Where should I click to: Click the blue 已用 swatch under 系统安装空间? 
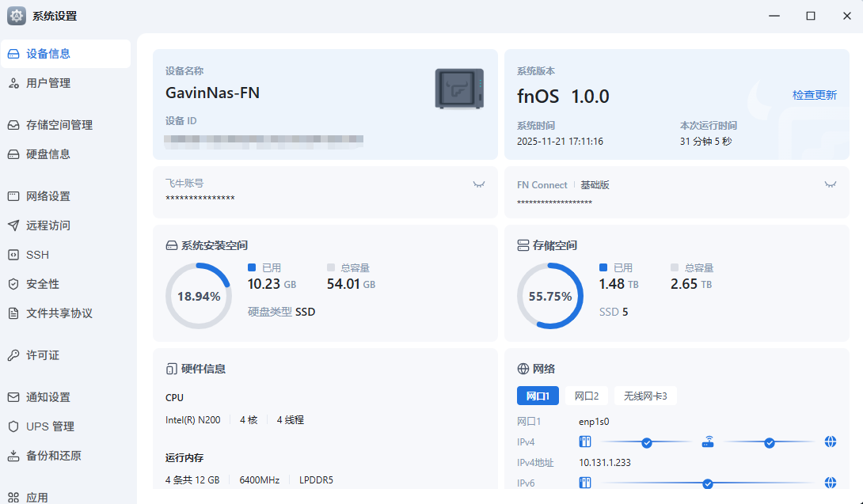pyautogui.click(x=252, y=267)
